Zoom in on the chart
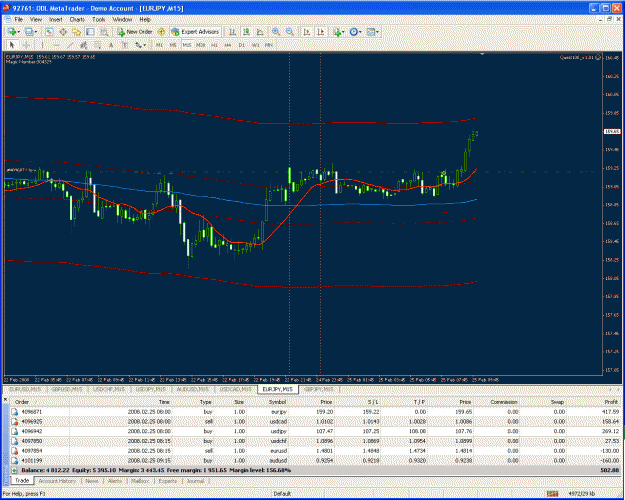 [x=276, y=32]
